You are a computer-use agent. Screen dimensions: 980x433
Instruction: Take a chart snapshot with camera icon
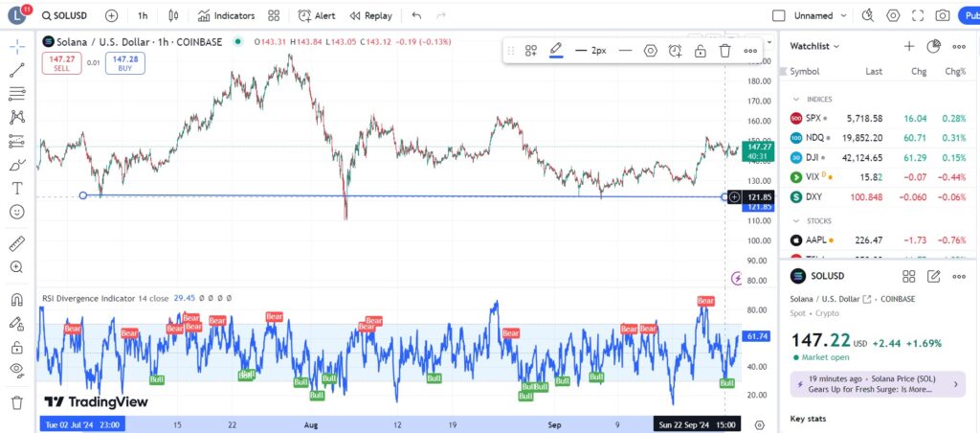point(943,15)
